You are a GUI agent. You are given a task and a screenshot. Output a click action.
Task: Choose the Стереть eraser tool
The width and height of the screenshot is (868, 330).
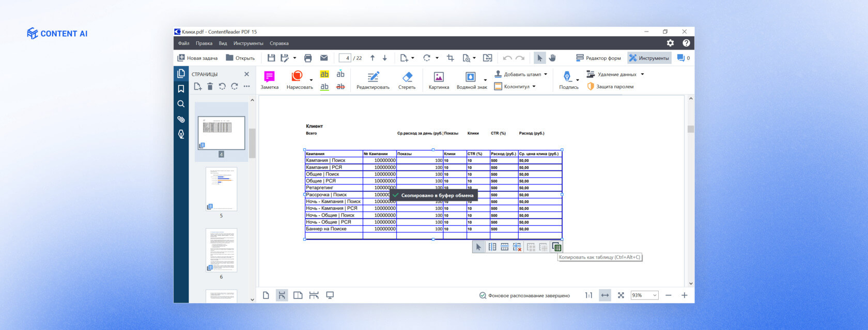[407, 80]
